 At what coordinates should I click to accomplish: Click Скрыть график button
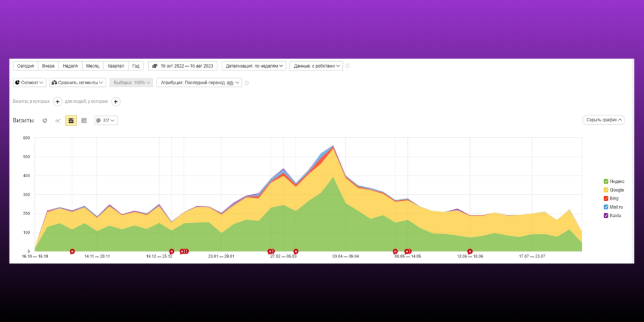(x=604, y=120)
